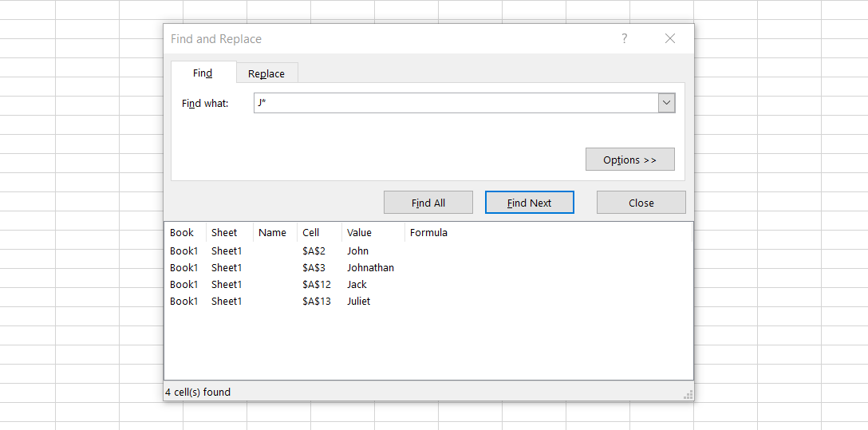The height and width of the screenshot is (430, 868).
Task: Select the Johnathan result in cell $A$3
Action: tap(370, 267)
